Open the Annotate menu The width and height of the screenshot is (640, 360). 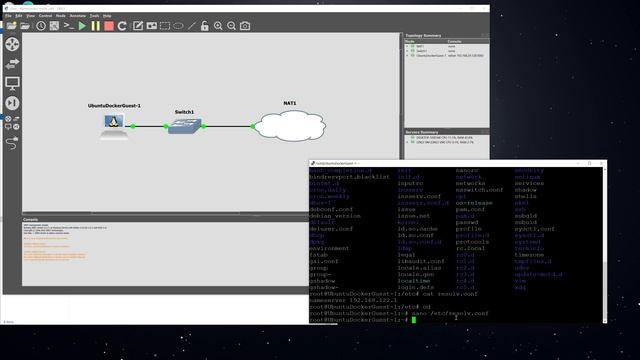[78, 16]
